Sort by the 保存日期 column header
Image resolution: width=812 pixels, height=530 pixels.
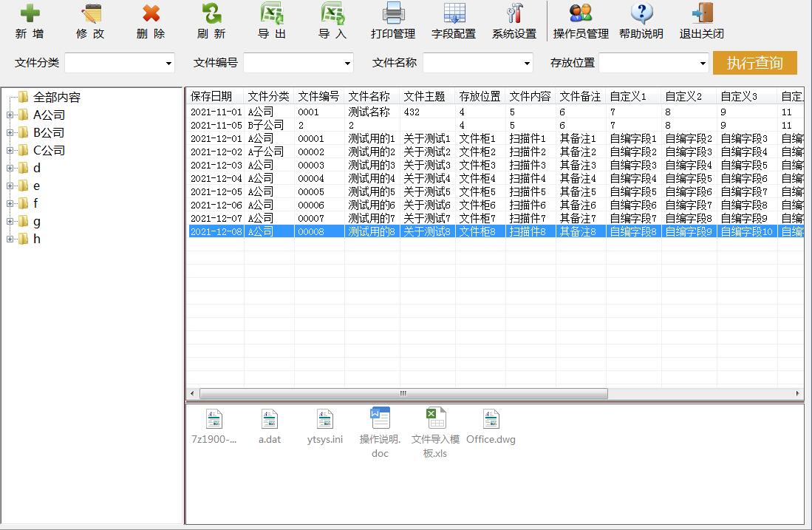[x=212, y=96]
